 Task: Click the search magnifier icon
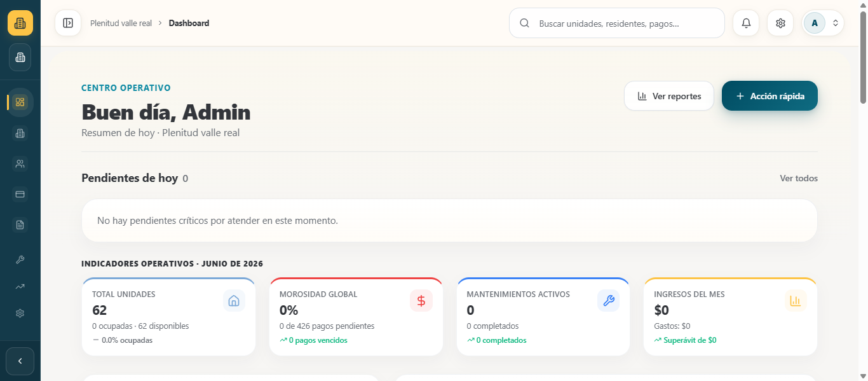click(x=524, y=23)
